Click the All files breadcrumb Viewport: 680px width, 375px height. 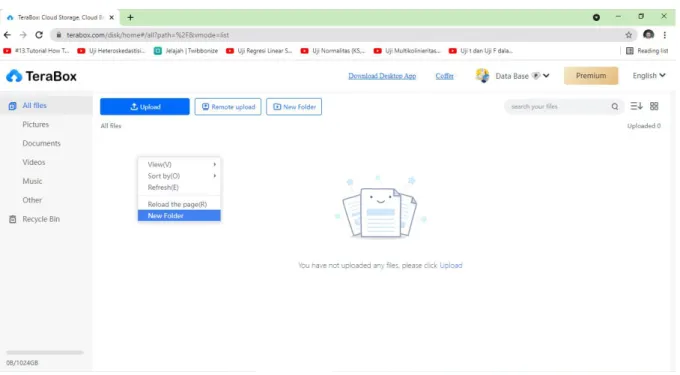(111, 126)
